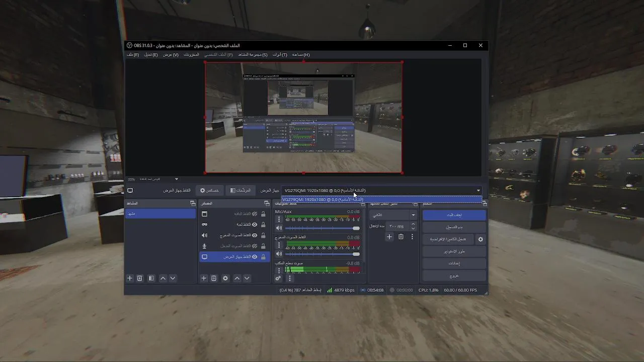Click the Start Virtual Camera button
The image size is (644, 362).
pyautogui.click(x=448, y=239)
